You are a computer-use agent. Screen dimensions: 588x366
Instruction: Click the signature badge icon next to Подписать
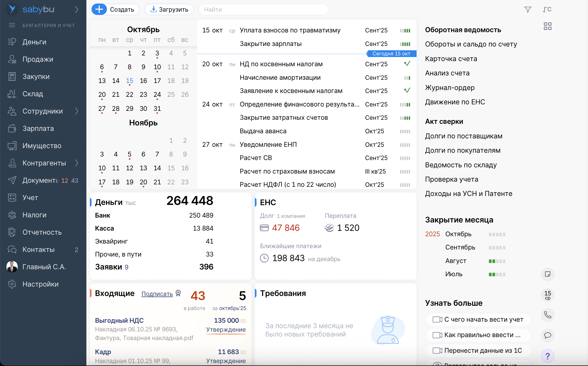pyautogui.click(x=178, y=293)
